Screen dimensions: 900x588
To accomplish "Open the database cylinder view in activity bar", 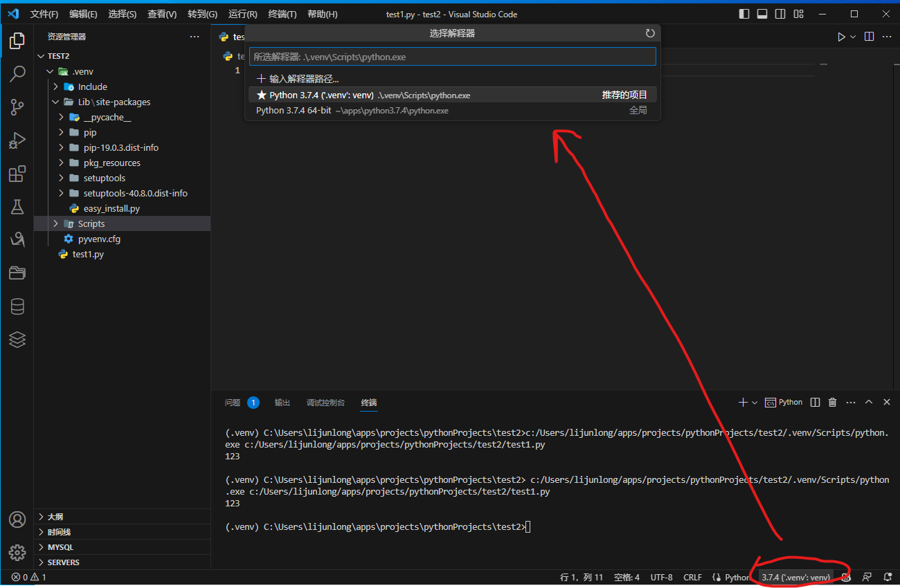I will tap(17, 306).
